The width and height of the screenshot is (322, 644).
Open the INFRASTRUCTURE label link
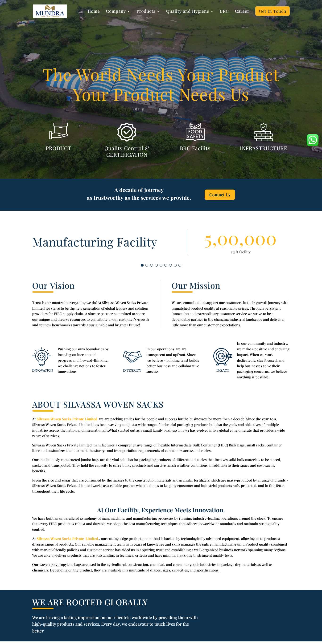[263, 148]
